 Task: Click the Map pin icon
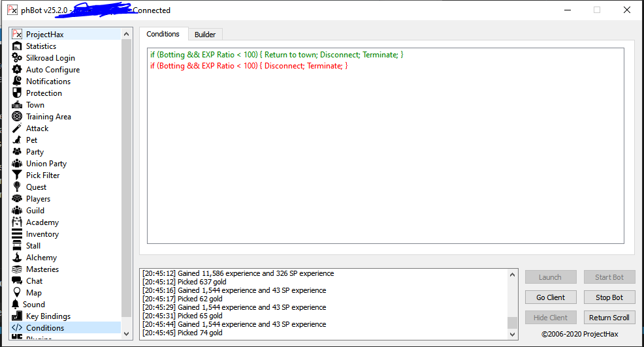click(17, 293)
